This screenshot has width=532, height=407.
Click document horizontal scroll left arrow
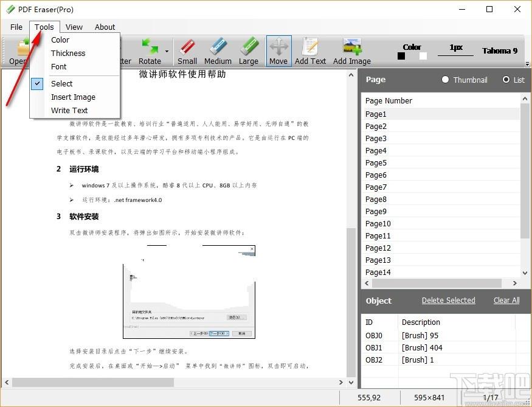[7, 383]
